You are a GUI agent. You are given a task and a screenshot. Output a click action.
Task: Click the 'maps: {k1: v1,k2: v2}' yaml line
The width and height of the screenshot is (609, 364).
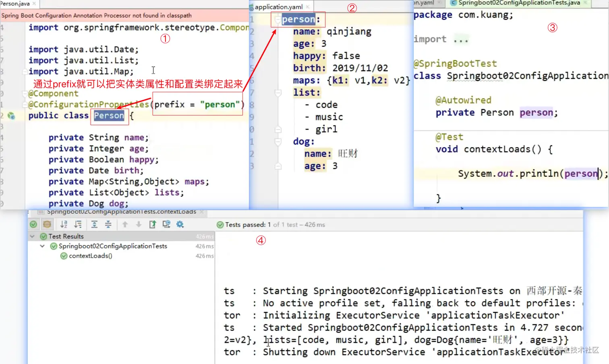352,80
